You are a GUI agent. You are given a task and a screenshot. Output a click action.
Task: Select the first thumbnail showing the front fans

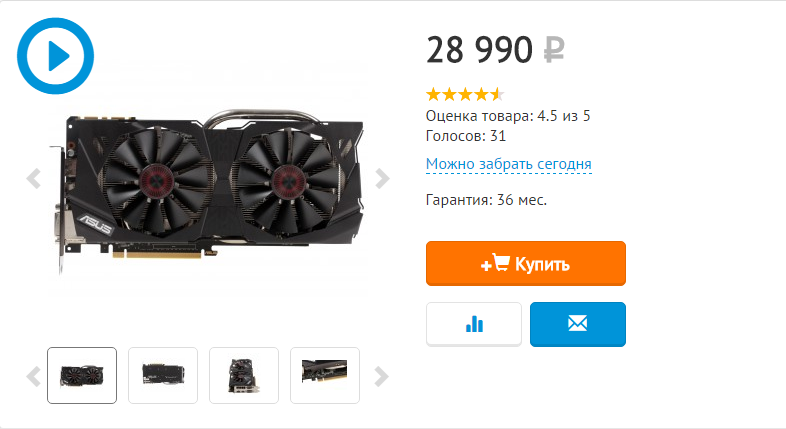[82, 375]
